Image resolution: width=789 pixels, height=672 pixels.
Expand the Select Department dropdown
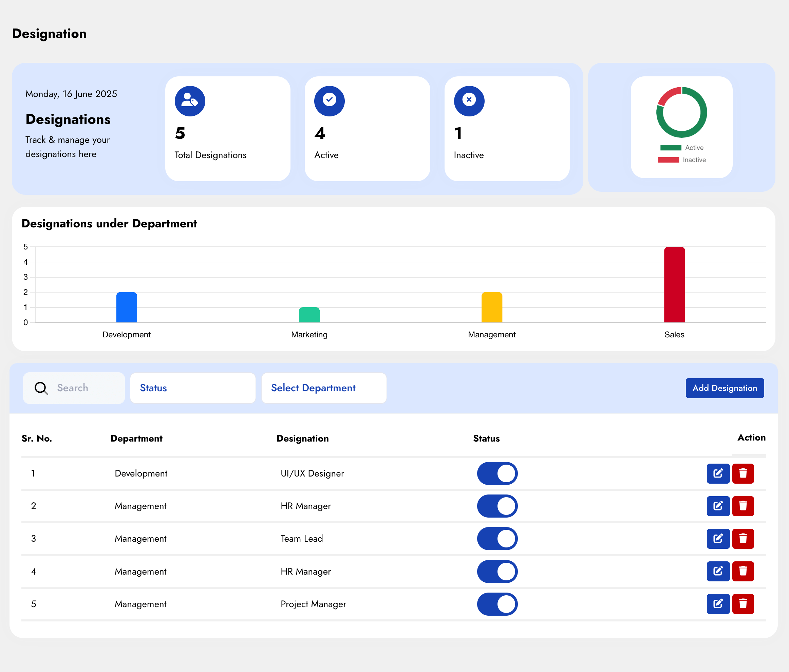[324, 388]
